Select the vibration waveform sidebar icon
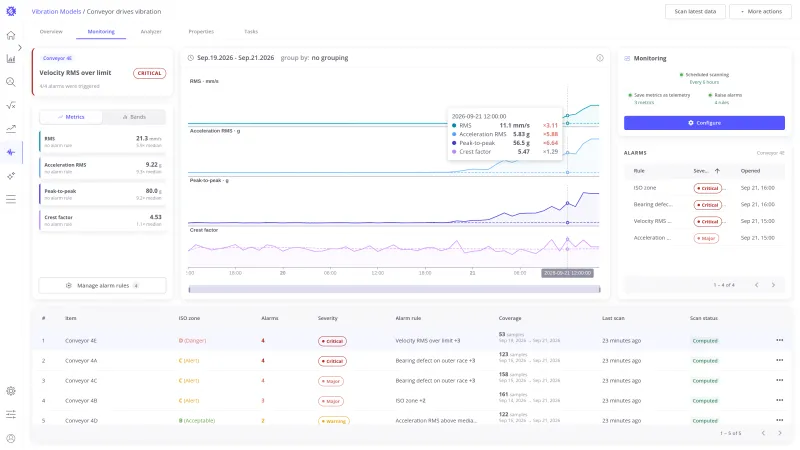The image size is (800, 450). tap(11, 152)
